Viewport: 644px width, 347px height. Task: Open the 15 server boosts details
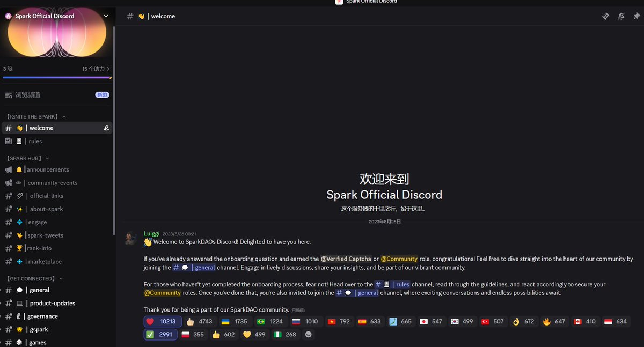coord(96,69)
